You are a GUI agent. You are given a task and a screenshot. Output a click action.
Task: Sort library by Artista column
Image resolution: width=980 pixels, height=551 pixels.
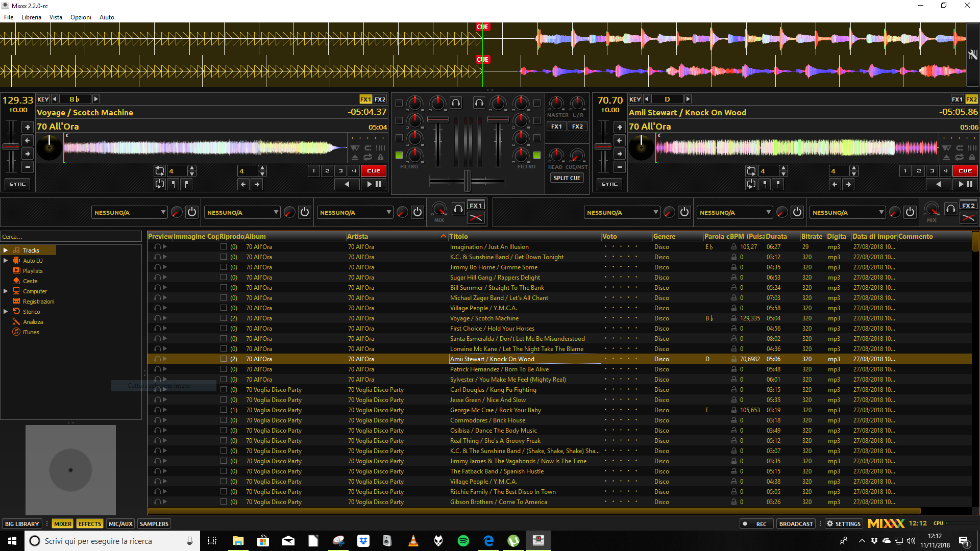(x=397, y=236)
